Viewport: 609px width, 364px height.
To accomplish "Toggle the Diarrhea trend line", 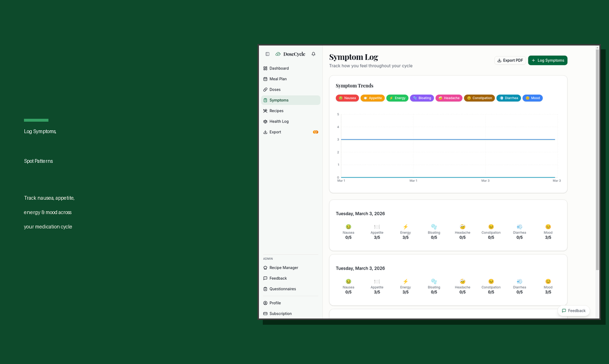I will tap(509, 98).
